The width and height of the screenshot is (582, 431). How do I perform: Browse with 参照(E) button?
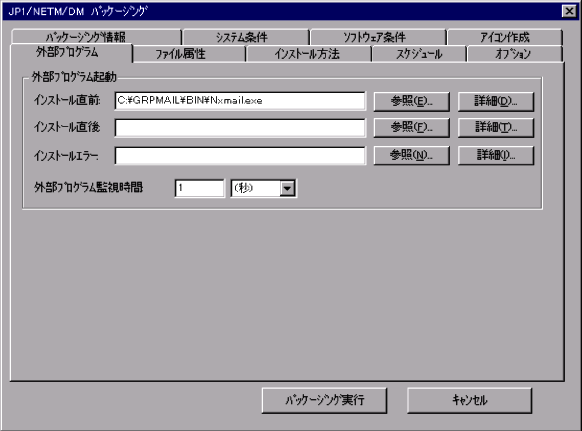[x=412, y=101]
